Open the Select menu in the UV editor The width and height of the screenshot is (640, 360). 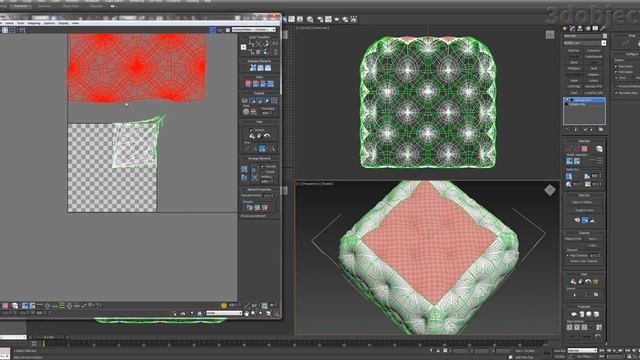9,23
